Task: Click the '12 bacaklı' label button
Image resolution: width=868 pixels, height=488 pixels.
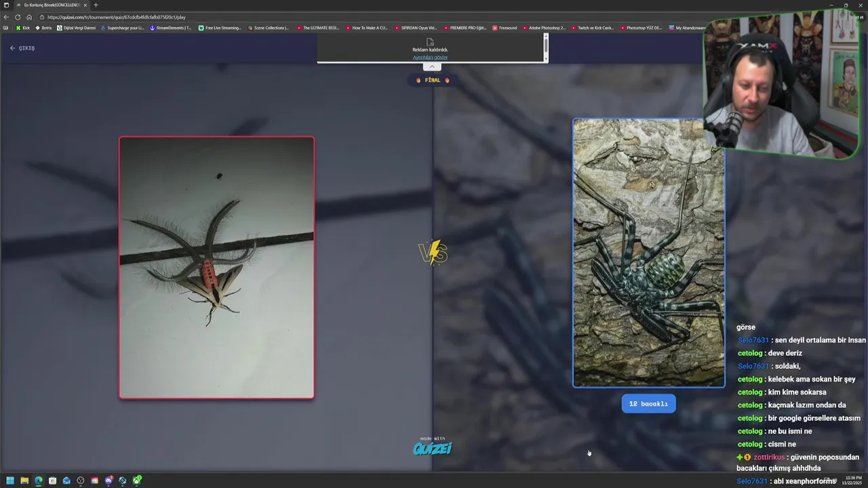Action: tap(648, 403)
